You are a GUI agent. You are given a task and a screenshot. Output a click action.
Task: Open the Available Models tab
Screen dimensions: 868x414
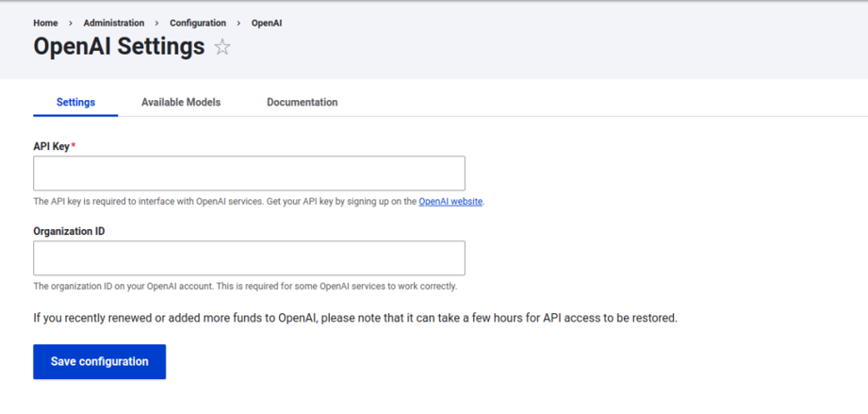181,102
